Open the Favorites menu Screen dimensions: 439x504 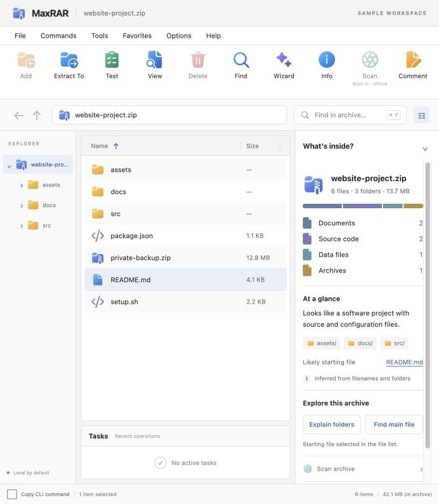click(x=137, y=36)
